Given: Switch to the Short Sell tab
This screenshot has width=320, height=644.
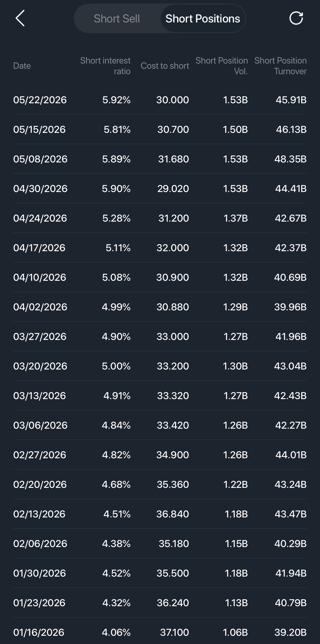Looking at the screenshot, I should (117, 19).
